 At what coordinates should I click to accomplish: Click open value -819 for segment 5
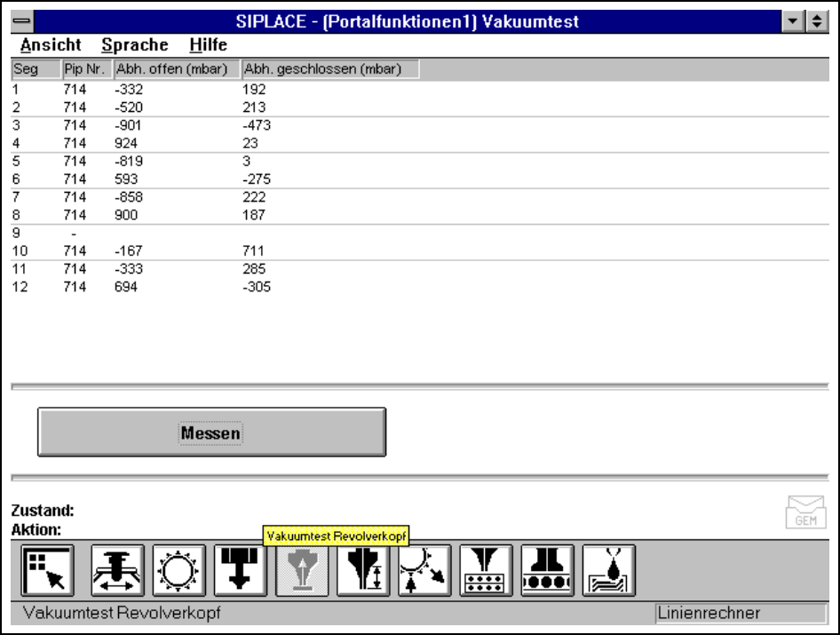click(x=129, y=162)
